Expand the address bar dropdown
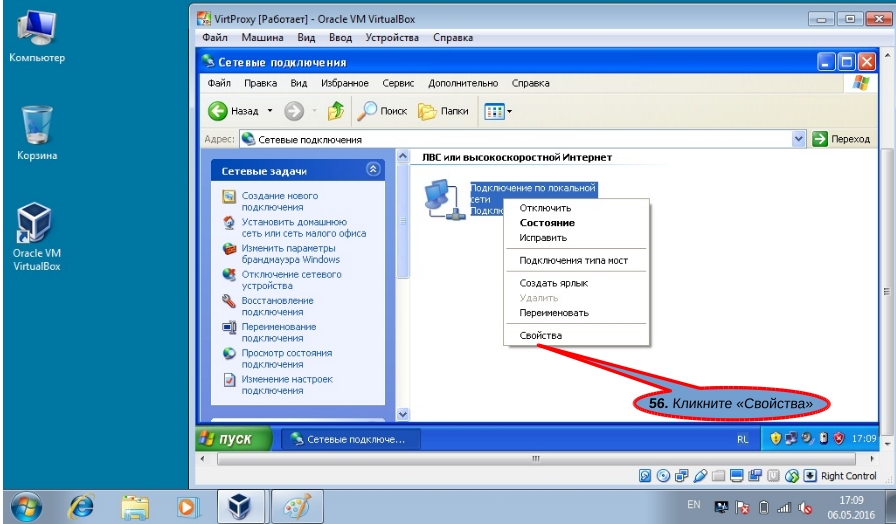 (798, 139)
